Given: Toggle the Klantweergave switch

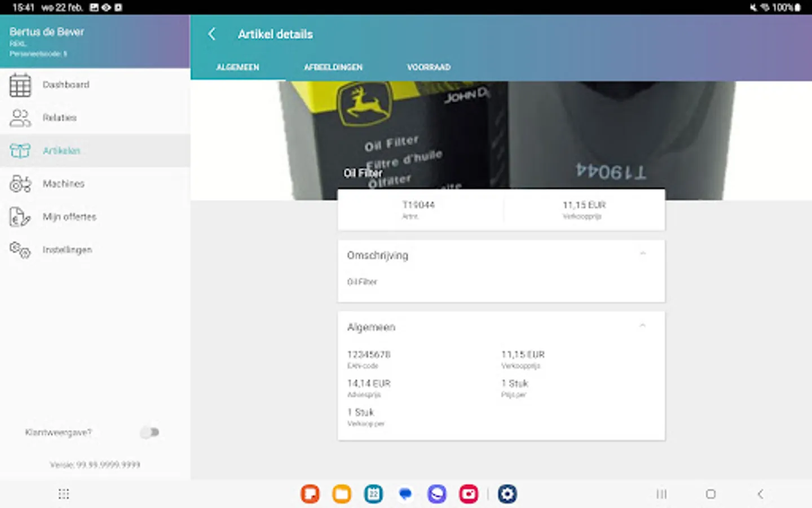Looking at the screenshot, I should click(150, 432).
